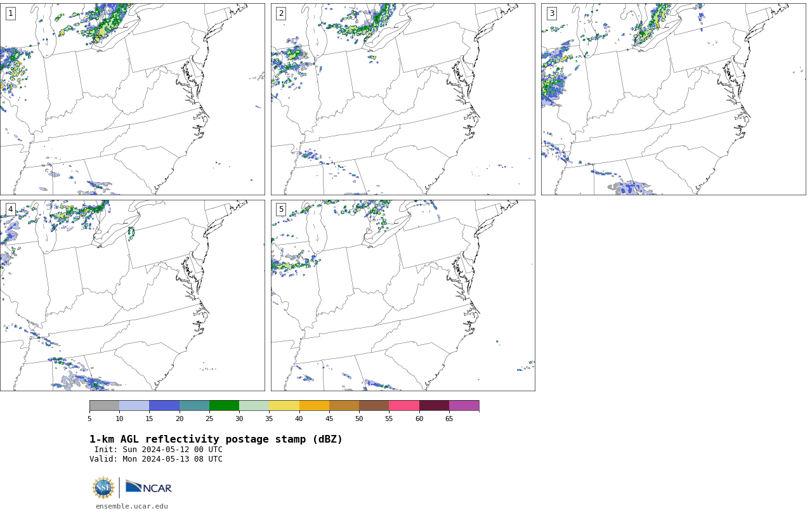This screenshot has width=812, height=513.
Task: Select the brown 50-55 dBZ swatch
Action: 374,406
